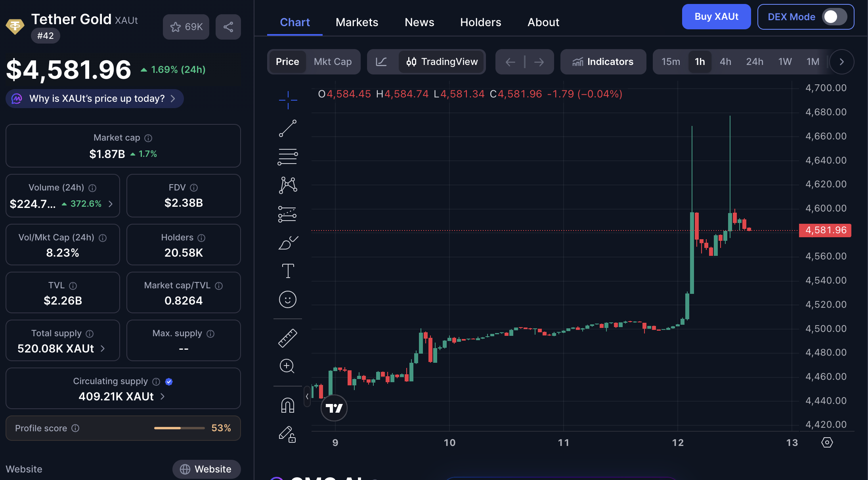
Task: Switch chart to Mkt Cap view
Action: [x=333, y=62]
